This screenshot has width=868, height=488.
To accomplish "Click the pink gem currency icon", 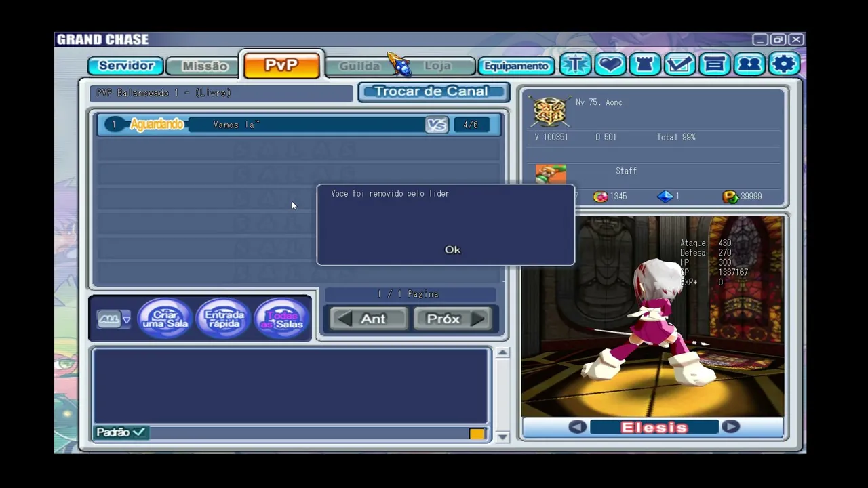I will click(600, 197).
